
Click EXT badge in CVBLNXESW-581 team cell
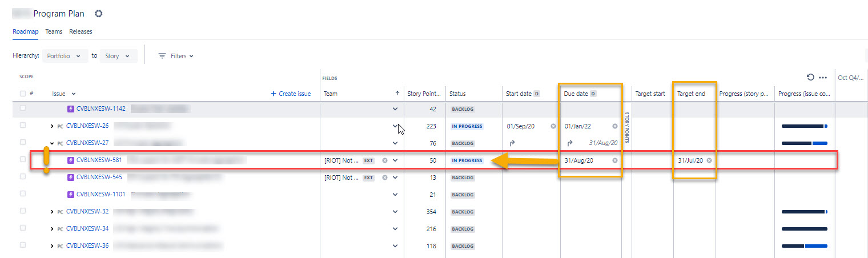(368, 161)
